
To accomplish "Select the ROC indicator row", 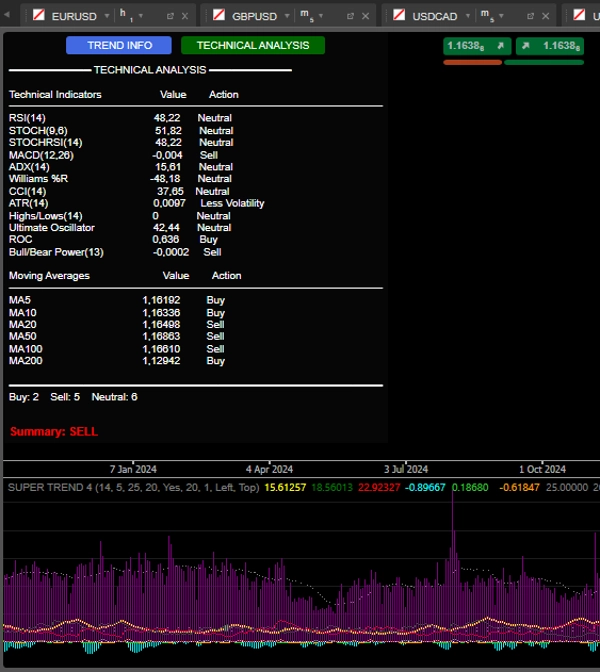I will (x=114, y=240).
